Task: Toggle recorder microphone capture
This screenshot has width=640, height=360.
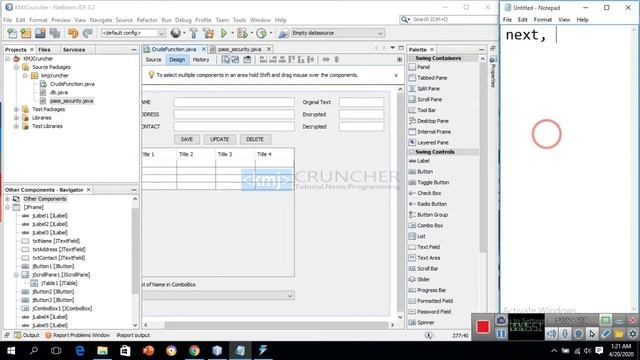Action: (565, 334)
